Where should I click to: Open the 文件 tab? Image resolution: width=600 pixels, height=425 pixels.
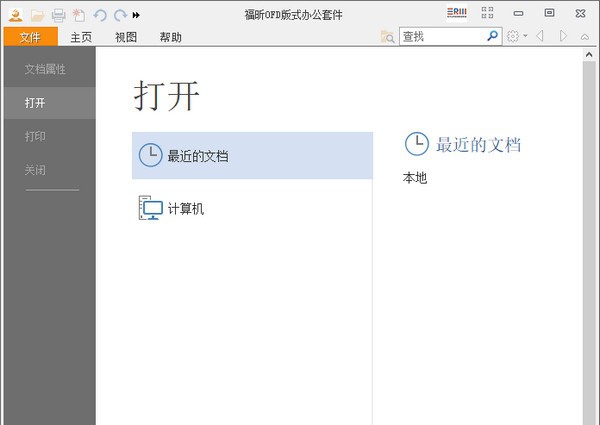[31, 37]
